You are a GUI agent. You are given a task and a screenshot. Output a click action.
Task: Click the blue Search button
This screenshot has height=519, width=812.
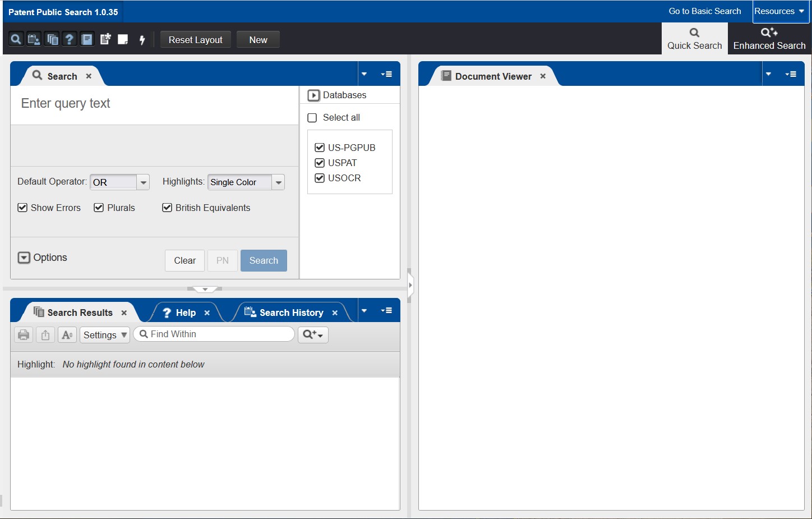tap(264, 260)
